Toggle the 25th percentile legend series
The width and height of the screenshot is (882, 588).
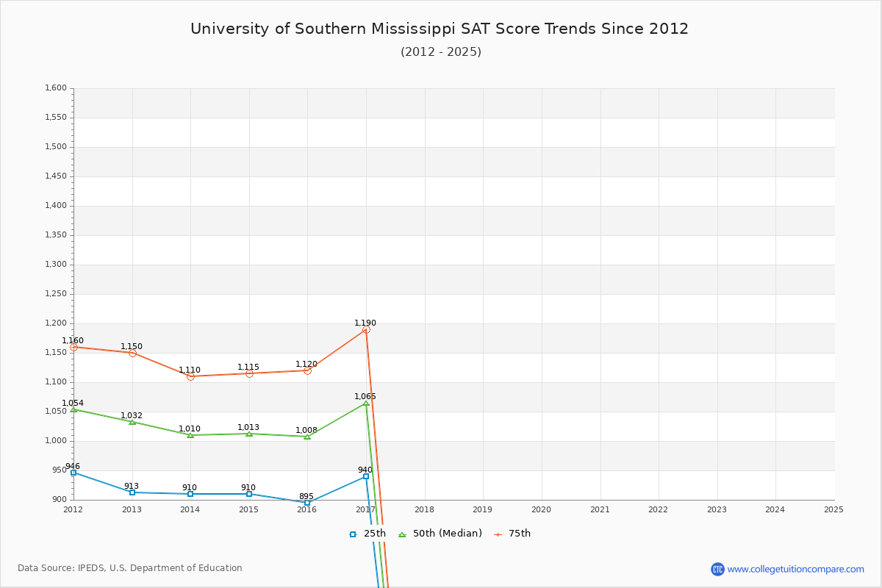[367, 534]
